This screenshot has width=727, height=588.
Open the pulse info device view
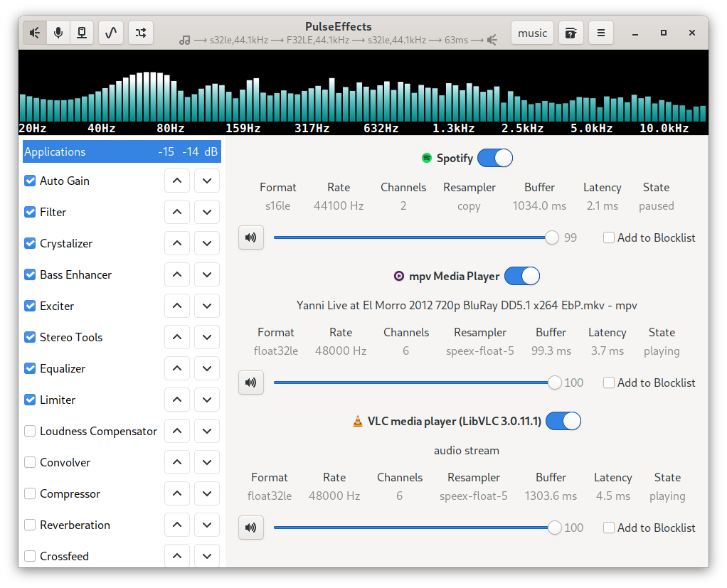pyautogui.click(x=82, y=33)
